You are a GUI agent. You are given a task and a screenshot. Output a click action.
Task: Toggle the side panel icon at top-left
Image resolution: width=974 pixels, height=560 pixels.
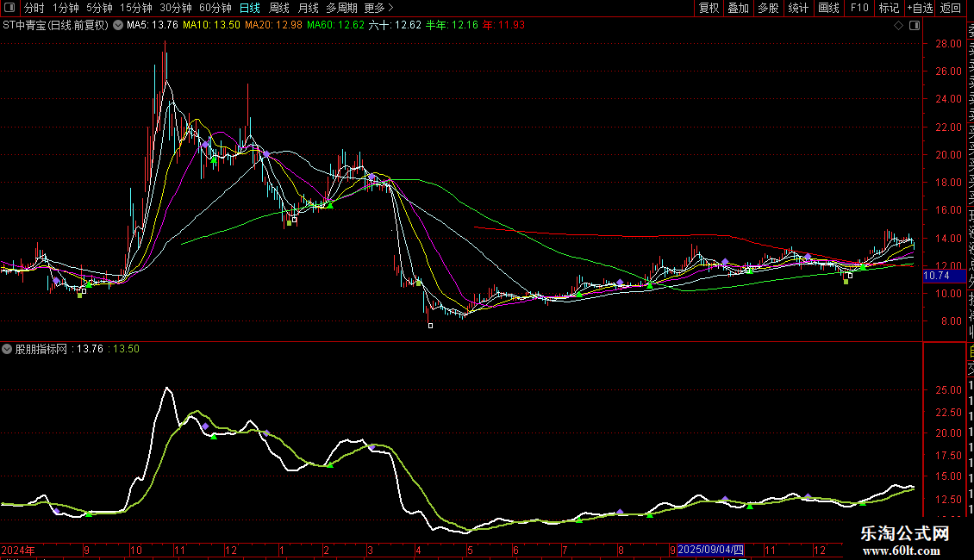click(9, 8)
